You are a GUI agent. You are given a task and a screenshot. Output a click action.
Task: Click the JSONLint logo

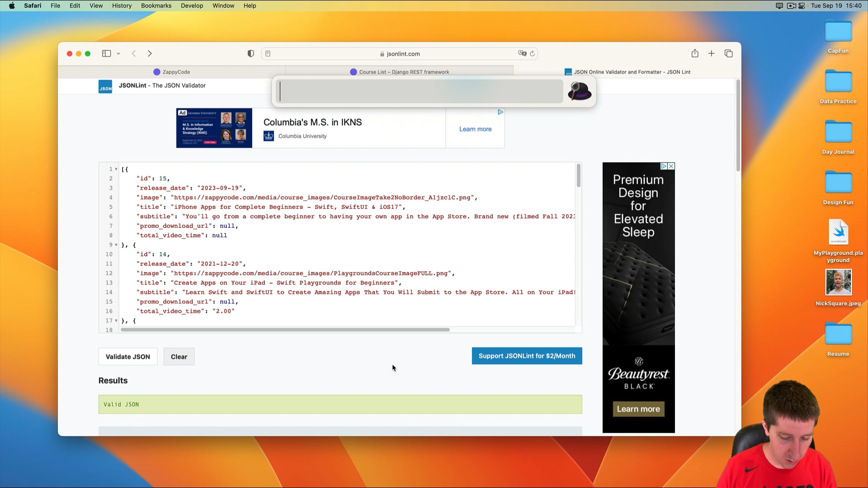coord(105,86)
